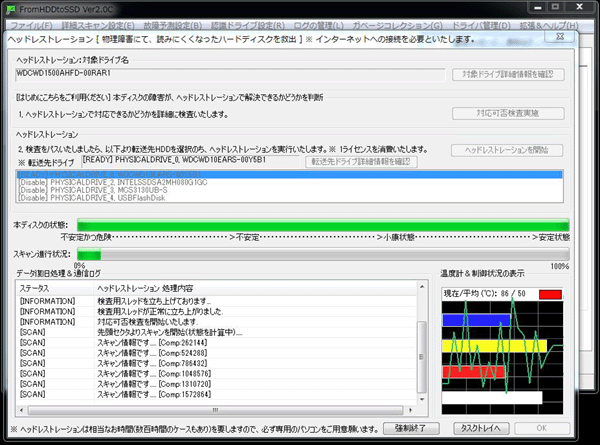600x445 pixels.
Task: Click the white bar in temperature graph
Action: [x=492, y=397]
